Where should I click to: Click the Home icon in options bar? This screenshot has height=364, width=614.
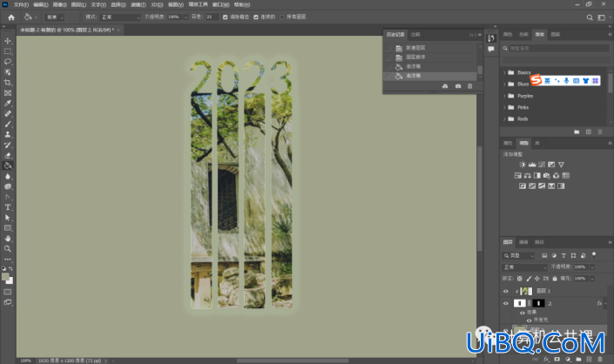[11, 17]
